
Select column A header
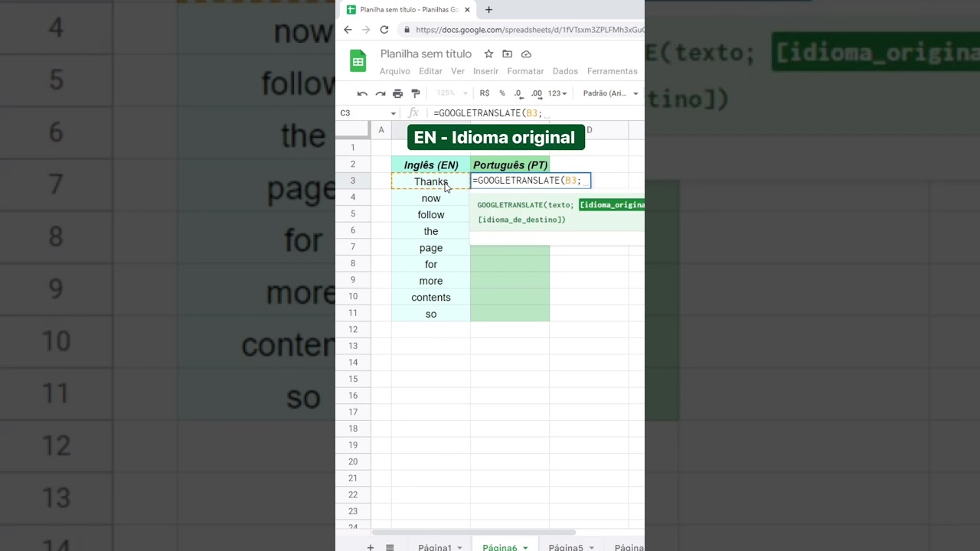pyautogui.click(x=381, y=130)
